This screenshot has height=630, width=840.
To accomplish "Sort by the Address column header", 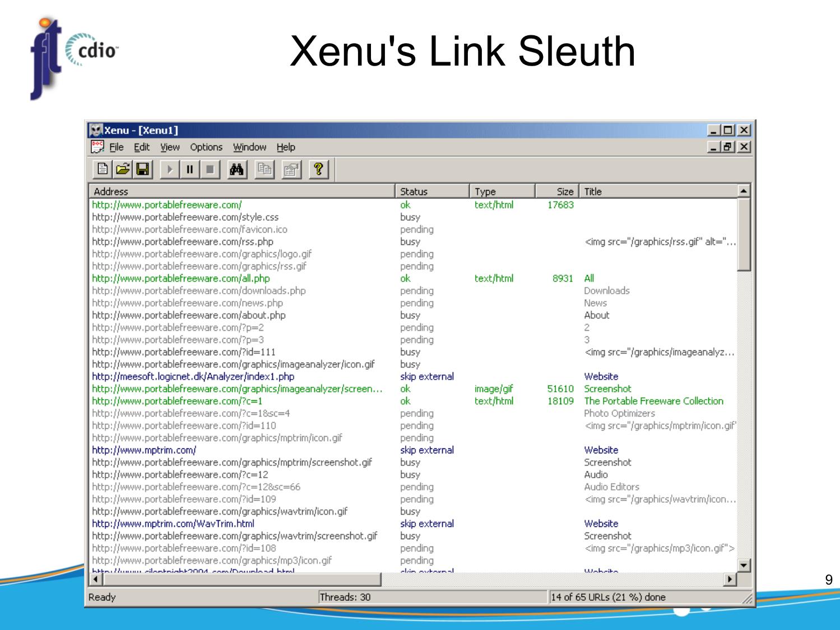I will (x=242, y=191).
